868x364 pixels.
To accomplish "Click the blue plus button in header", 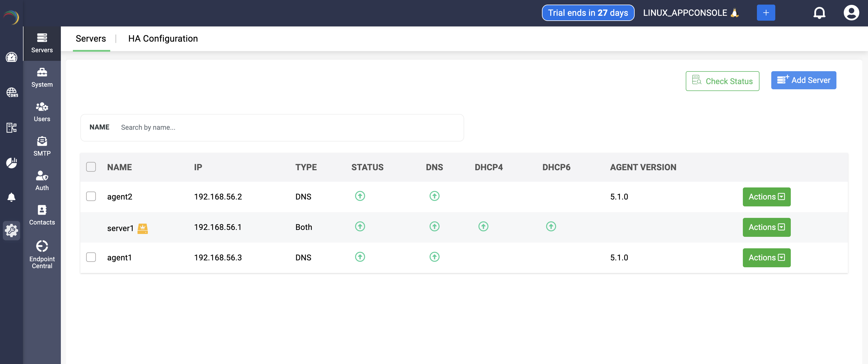I will click(766, 13).
